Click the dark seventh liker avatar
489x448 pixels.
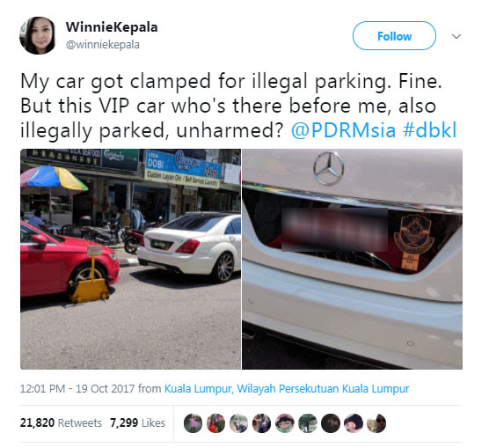pyautogui.click(x=331, y=423)
